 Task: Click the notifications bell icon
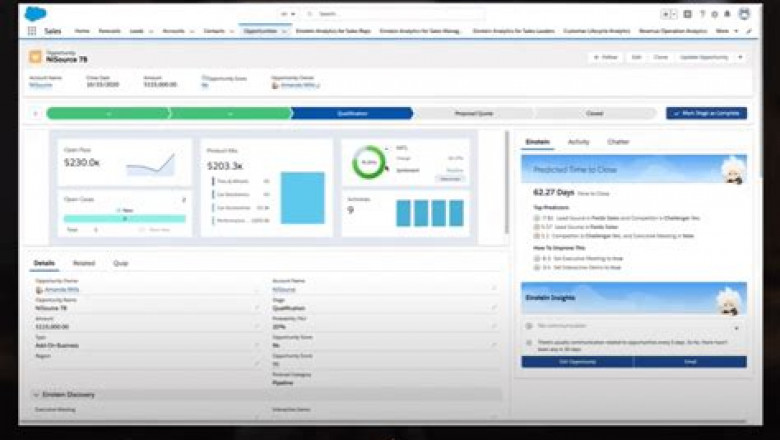coord(730,14)
